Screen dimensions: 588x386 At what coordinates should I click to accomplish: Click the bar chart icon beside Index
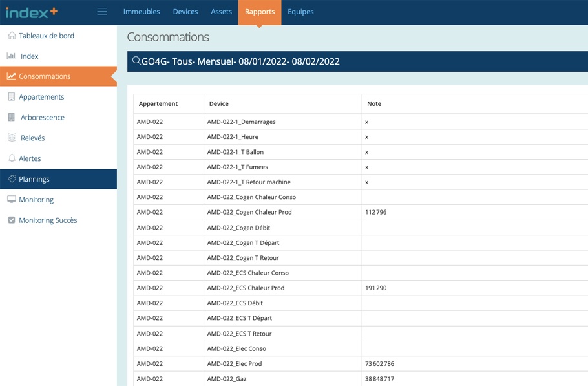coord(12,56)
